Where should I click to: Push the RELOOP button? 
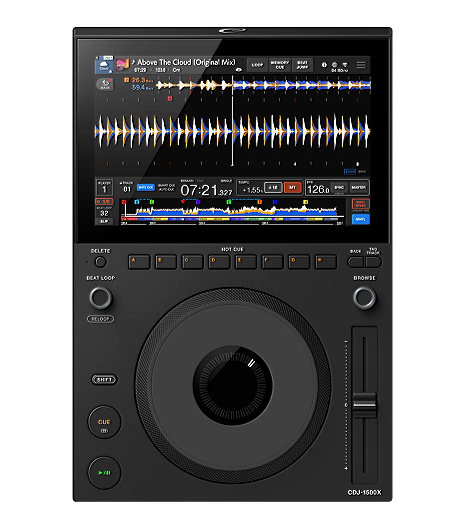tap(101, 319)
